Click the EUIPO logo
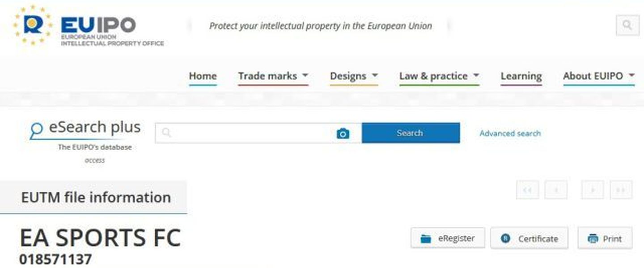Screen dimensions: 644x268 pyautogui.click(x=89, y=25)
